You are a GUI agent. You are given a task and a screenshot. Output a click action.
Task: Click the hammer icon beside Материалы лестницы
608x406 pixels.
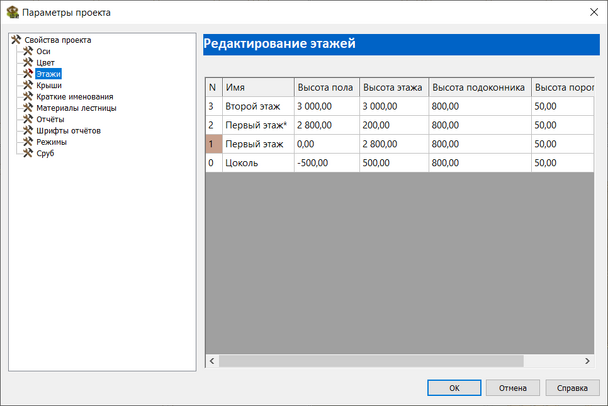(28, 108)
